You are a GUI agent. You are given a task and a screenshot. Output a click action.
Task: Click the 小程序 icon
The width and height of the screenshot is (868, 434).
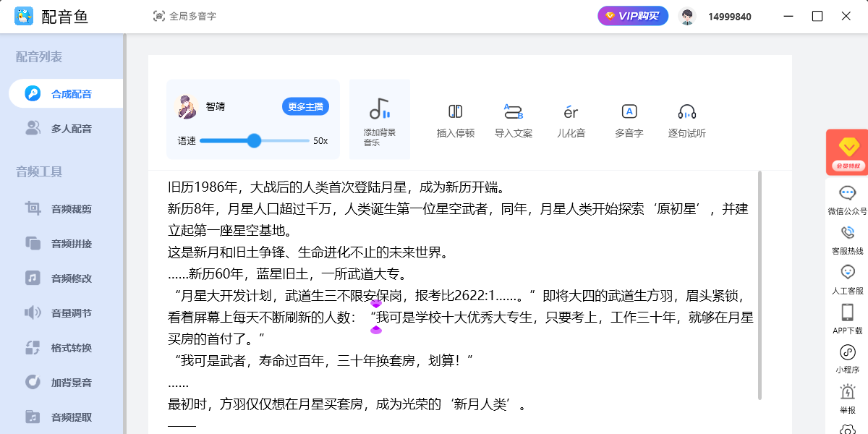click(x=848, y=352)
